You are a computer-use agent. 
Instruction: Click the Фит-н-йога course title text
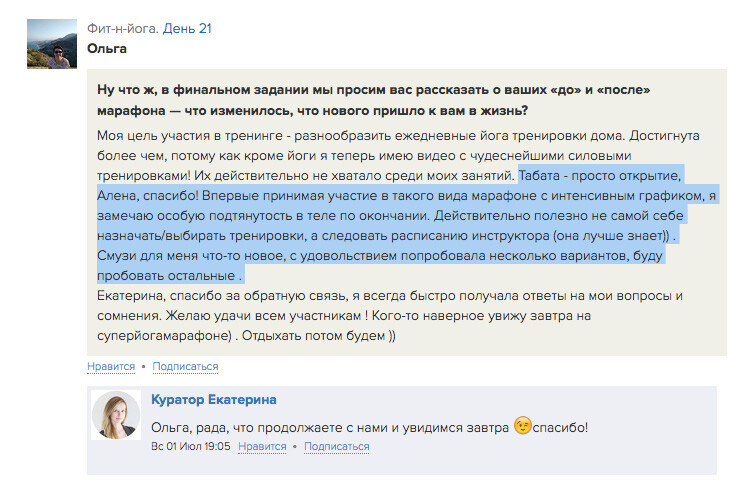123,29
